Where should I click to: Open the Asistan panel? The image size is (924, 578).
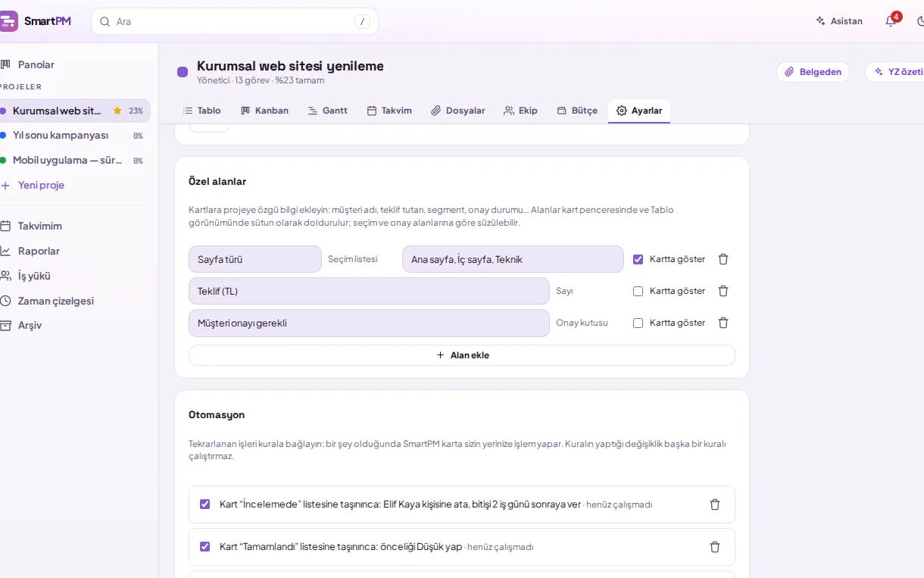click(x=839, y=21)
